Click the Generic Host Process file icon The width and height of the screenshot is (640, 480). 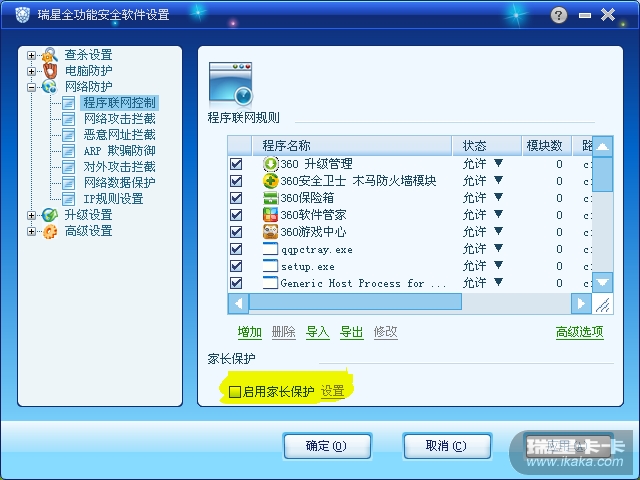pyautogui.click(x=270, y=283)
